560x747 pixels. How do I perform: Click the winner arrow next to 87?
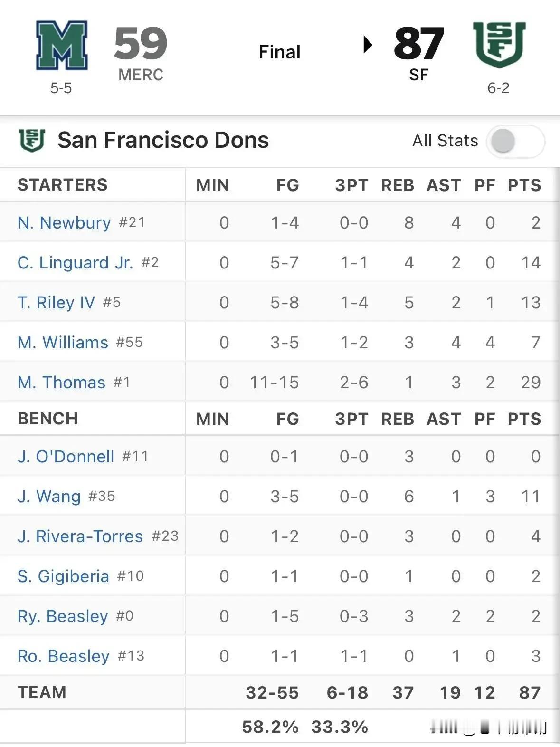point(367,45)
